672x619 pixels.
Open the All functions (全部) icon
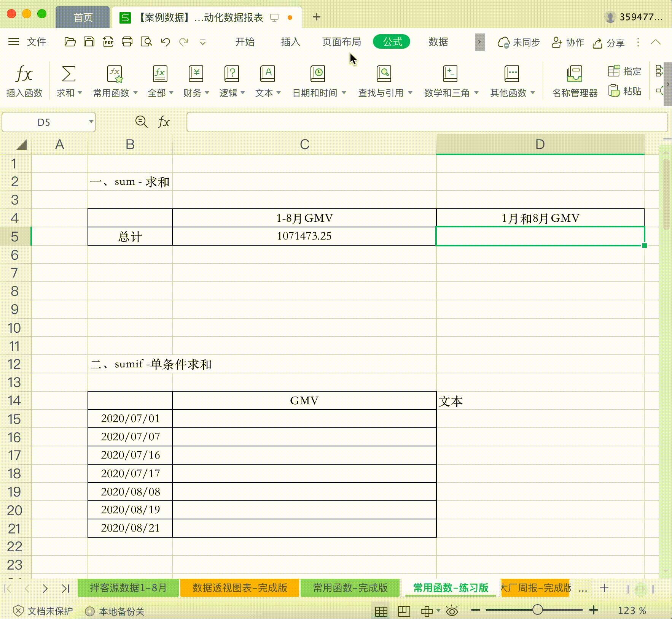tap(160, 73)
